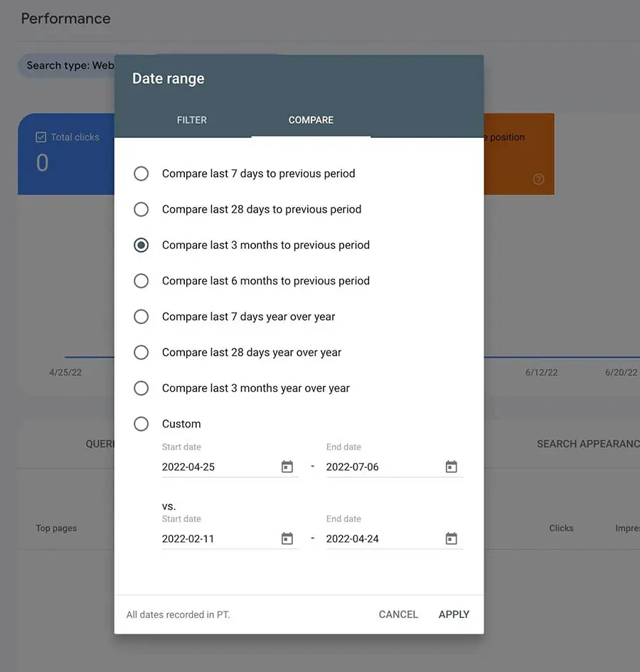This screenshot has height=672, width=640.
Task: Switch to the Filter tab
Action: click(192, 120)
